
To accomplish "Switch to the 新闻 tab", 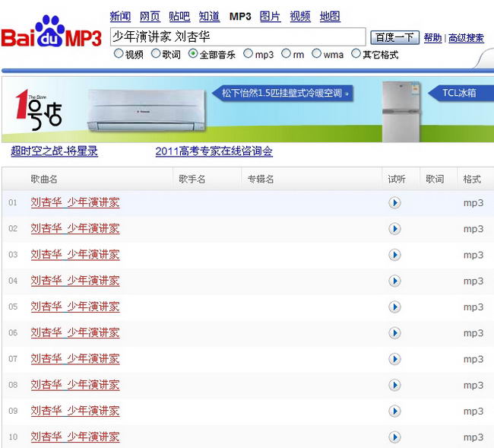I will coord(120,16).
